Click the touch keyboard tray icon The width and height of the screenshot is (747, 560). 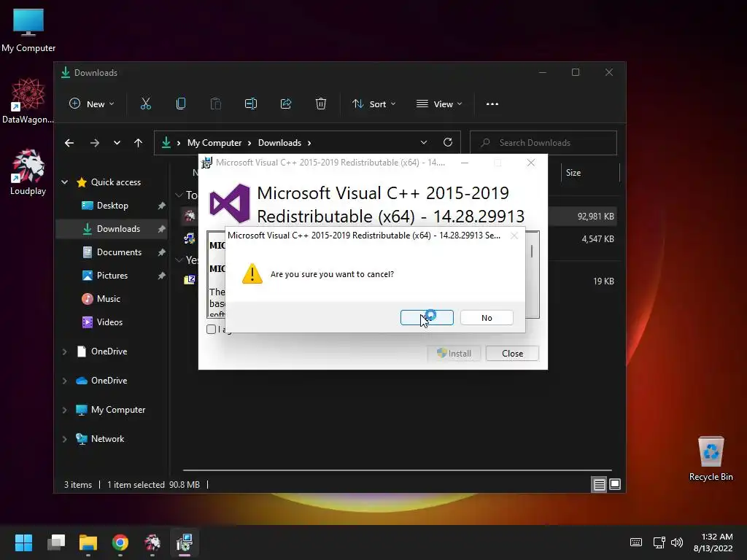(x=636, y=542)
